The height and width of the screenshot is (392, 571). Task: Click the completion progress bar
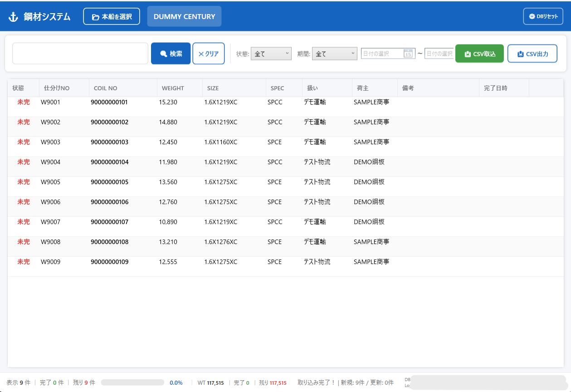pos(132,382)
